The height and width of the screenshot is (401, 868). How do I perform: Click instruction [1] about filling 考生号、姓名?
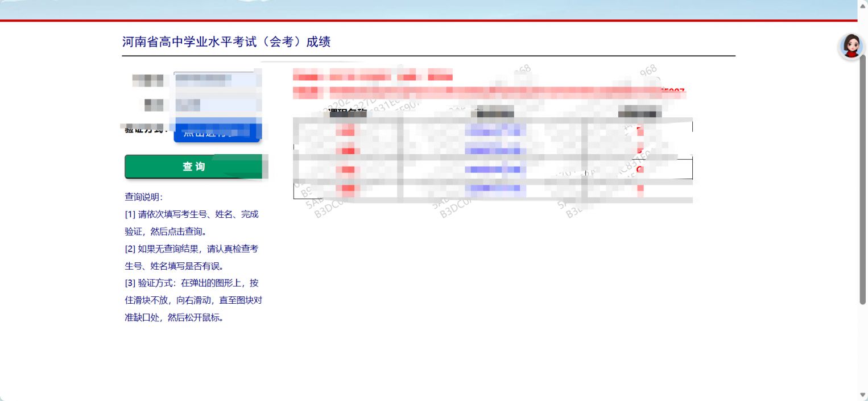192,223
